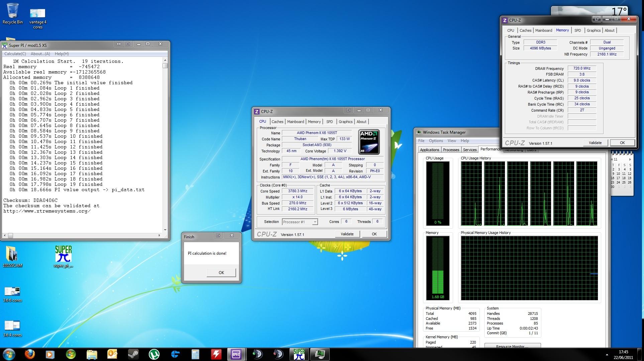This screenshot has height=361, width=644.
Task: Open Mainboard tab in center CPU-Z window
Action: click(x=296, y=122)
